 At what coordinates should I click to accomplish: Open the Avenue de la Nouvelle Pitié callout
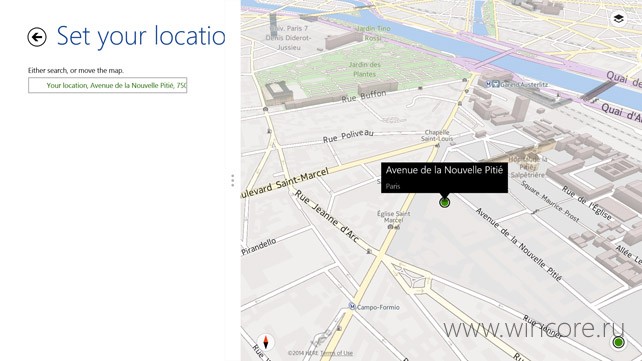444,178
